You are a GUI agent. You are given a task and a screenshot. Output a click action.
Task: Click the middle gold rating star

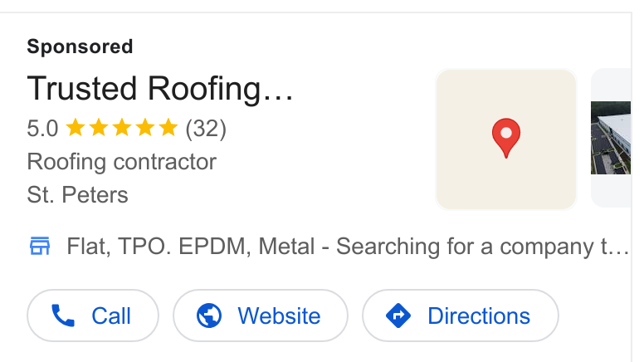[x=122, y=127]
